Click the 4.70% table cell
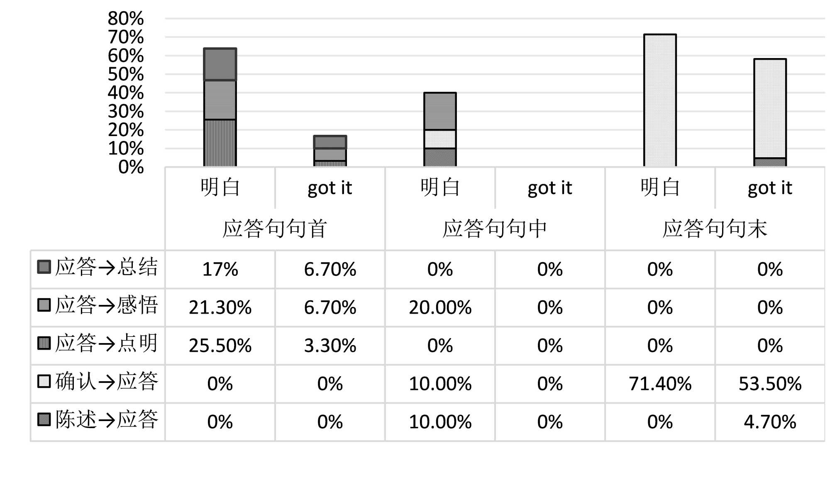The width and height of the screenshot is (830, 504). pyautogui.click(x=770, y=422)
